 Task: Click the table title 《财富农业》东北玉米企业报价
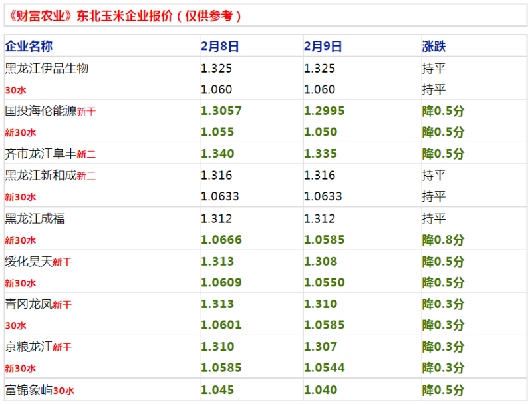[x=90, y=15]
